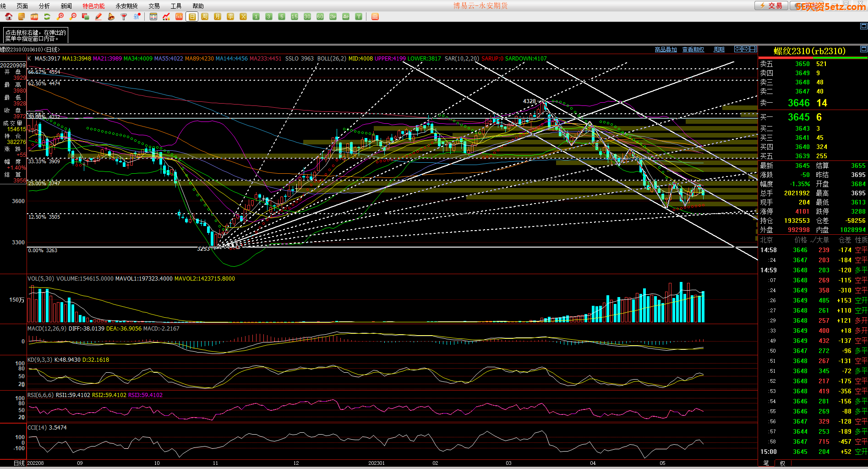Viewport: 868px width, 469px height.
Task: Click the 商品叠加 link
Action: pos(666,50)
